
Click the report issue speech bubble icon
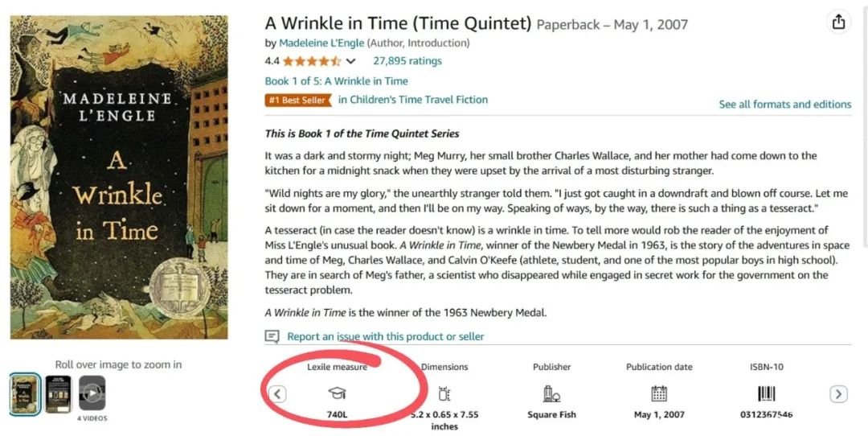(272, 336)
